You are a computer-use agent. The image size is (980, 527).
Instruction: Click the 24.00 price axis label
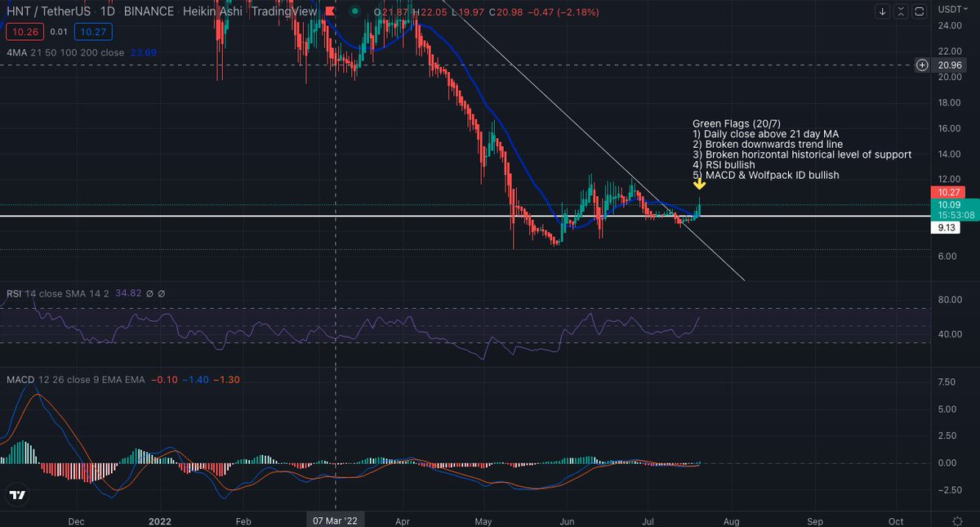coord(951,25)
